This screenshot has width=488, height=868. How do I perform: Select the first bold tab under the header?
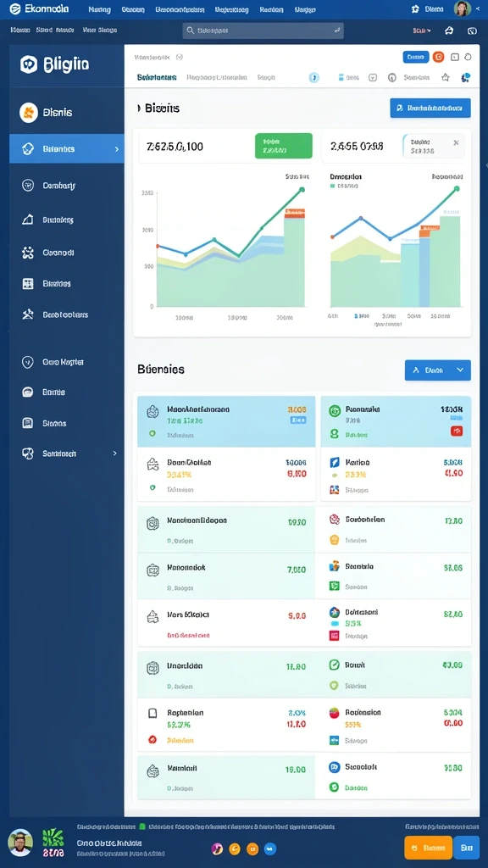tap(157, 77)
